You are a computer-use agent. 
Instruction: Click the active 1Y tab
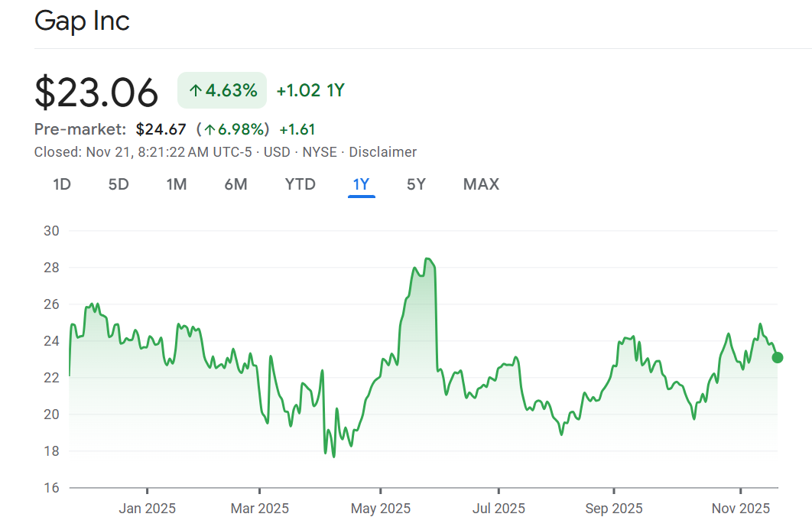[x=361, y=184]
